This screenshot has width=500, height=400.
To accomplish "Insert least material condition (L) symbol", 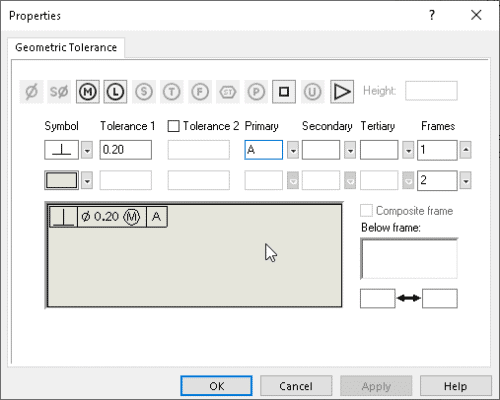I will [115, 91].
